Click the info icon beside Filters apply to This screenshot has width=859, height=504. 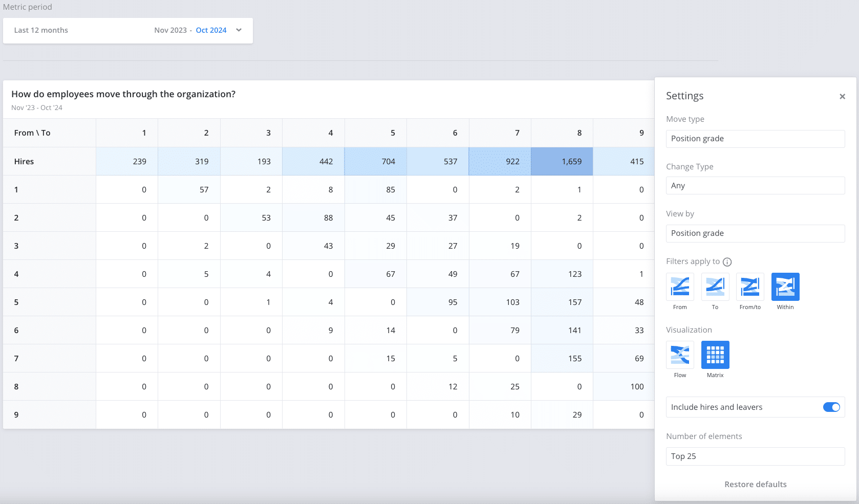(x=727, y=261)
